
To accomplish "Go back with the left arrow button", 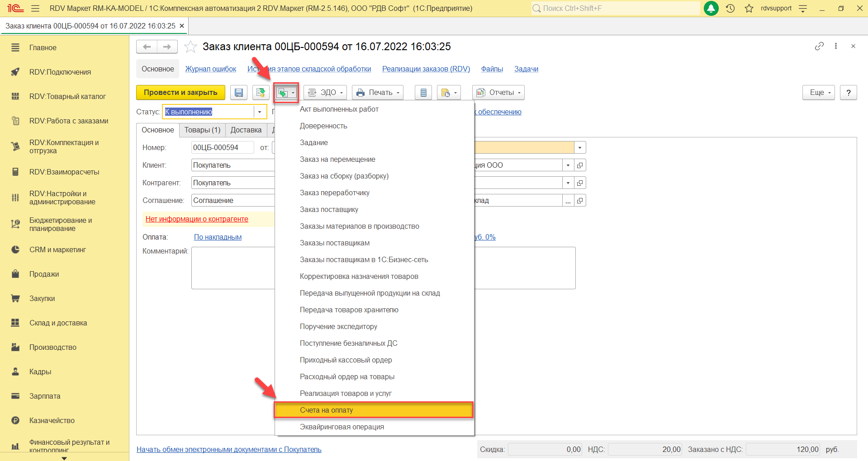I will click(147, 47).
